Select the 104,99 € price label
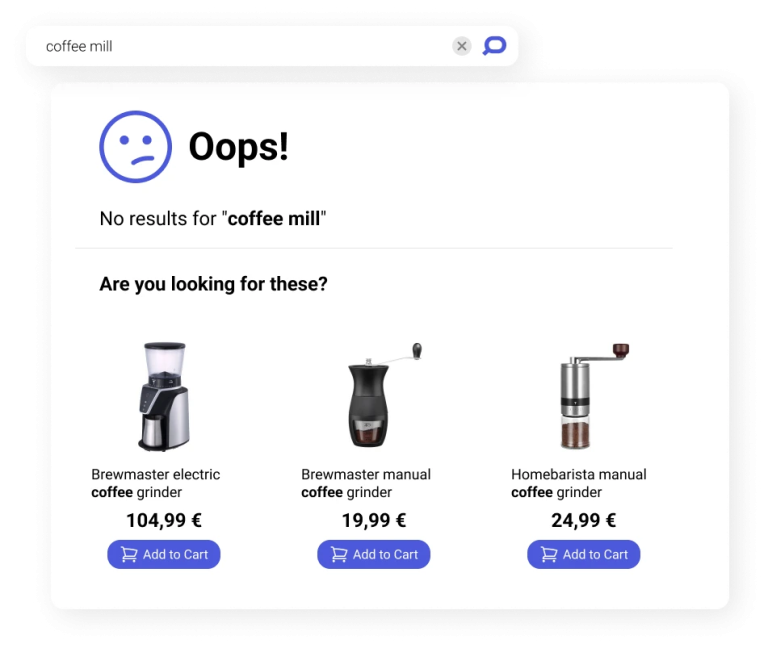Image resolution: width=768 pixels, height=648 pixels. (x=164, y=520)
